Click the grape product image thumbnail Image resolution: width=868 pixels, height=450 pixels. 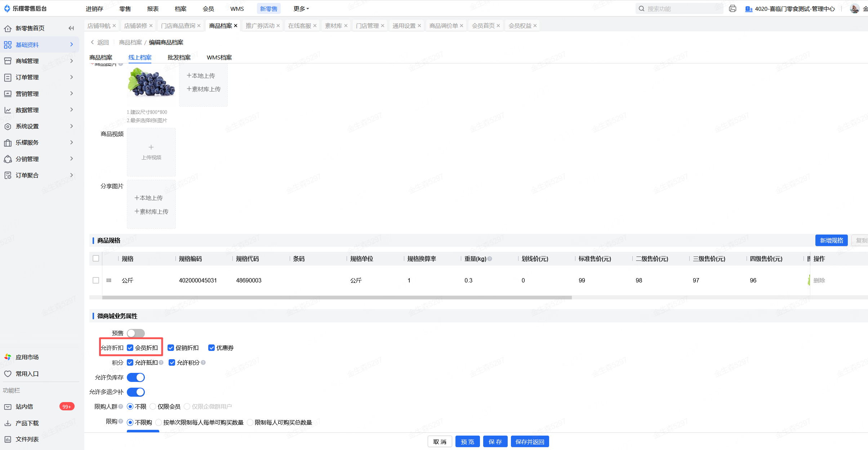click(x=151, y=84)
